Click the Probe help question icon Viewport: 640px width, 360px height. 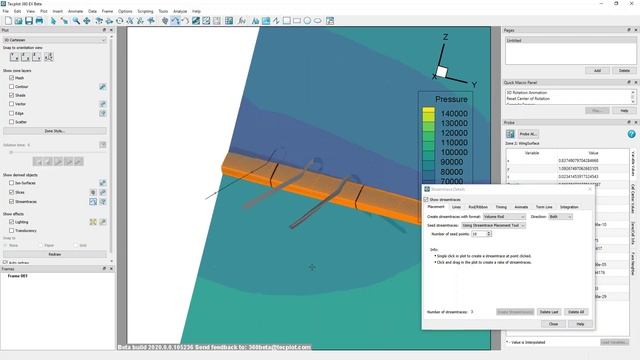tap(631, 134)
